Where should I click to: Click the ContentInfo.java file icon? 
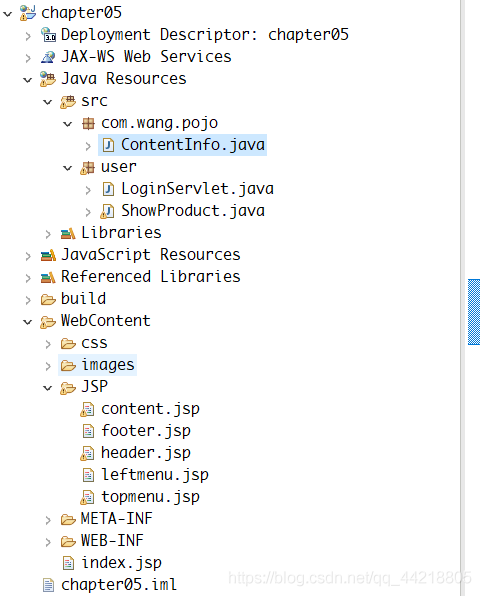[108, 145]
